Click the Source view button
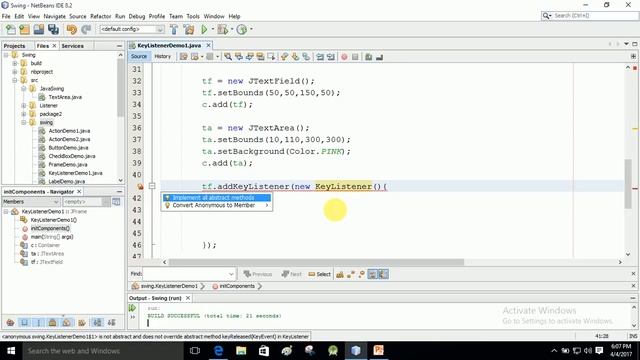Image resolution: width=640 pixels, height=360 pixels. point(139,56)
